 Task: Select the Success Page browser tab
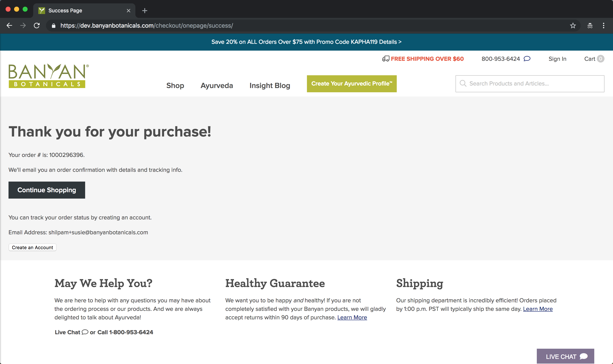[84, 11]
